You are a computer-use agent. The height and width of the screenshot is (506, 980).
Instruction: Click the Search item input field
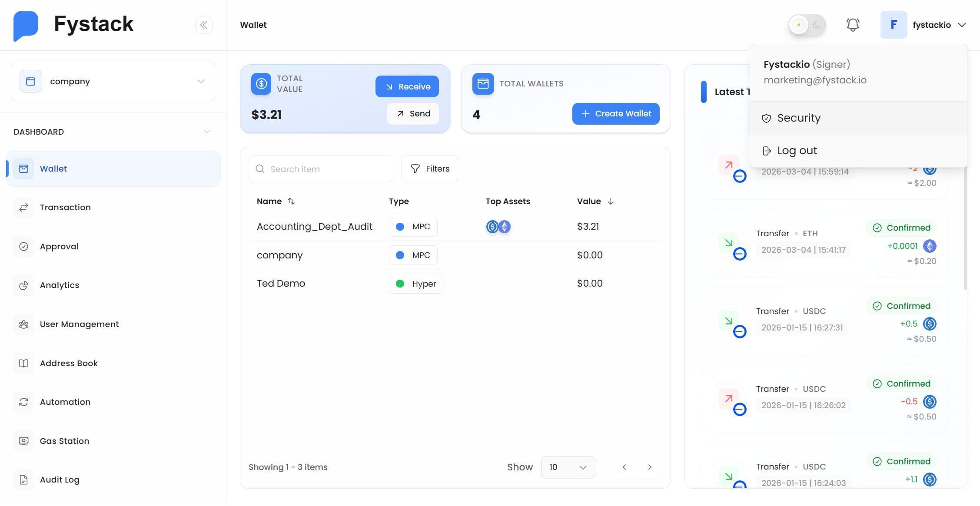tap(321, 169)
